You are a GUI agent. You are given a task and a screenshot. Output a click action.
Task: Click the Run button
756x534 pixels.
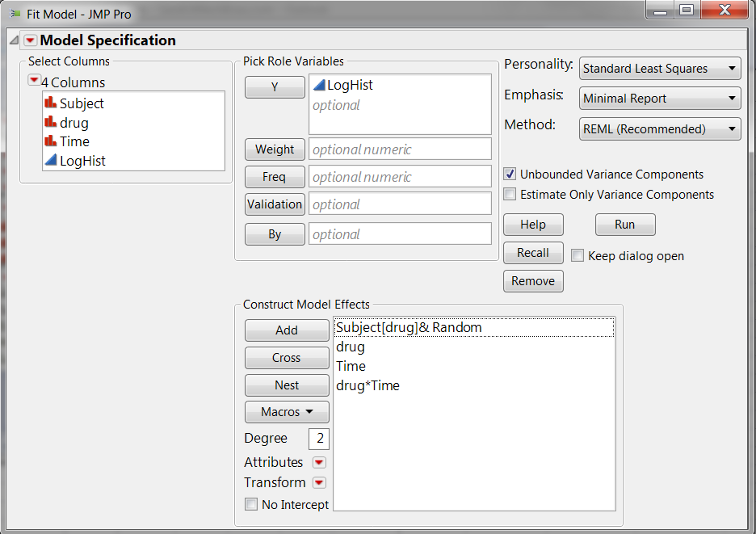624,225
